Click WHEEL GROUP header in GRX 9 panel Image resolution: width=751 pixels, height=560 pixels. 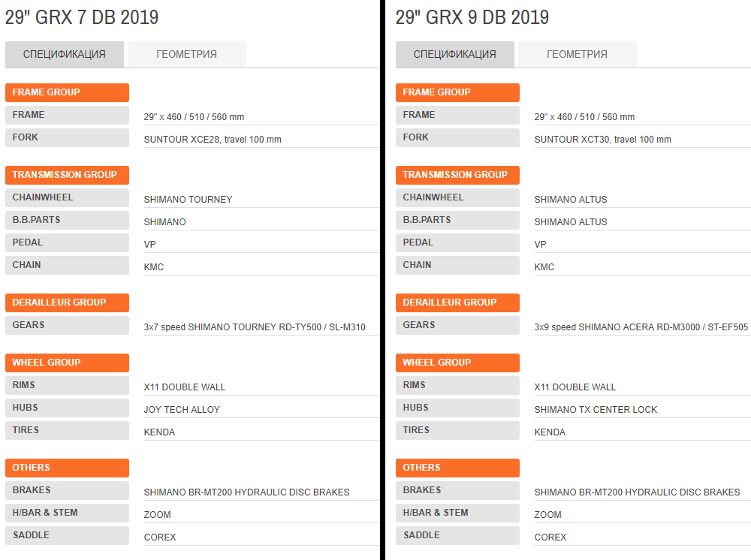click(x=457, y=363)
